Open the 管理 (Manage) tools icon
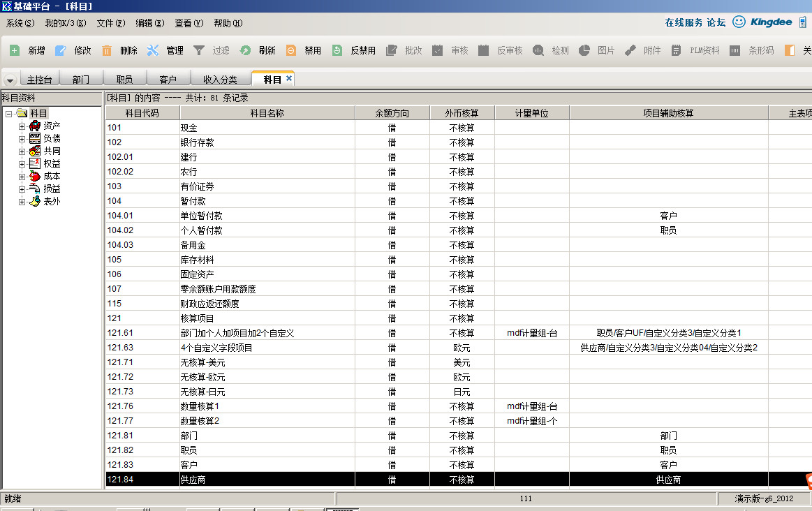The height and width of the screenshot is (511, 812). tap(153, 50)
